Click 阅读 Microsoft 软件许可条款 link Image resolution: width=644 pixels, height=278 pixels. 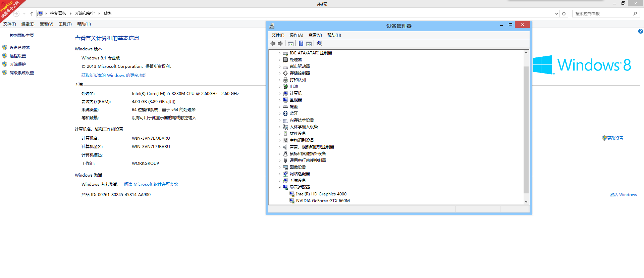(151, 184)
